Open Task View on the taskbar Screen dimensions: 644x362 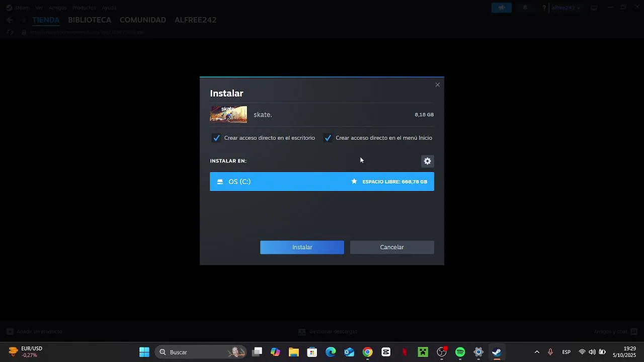click(257, 352)
